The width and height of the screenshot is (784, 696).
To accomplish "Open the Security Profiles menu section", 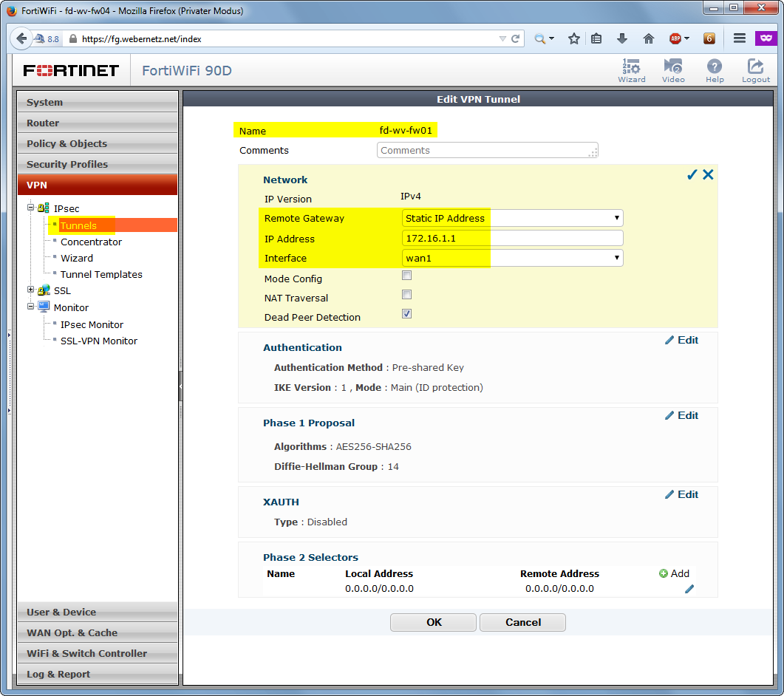I will click(98, 164).
